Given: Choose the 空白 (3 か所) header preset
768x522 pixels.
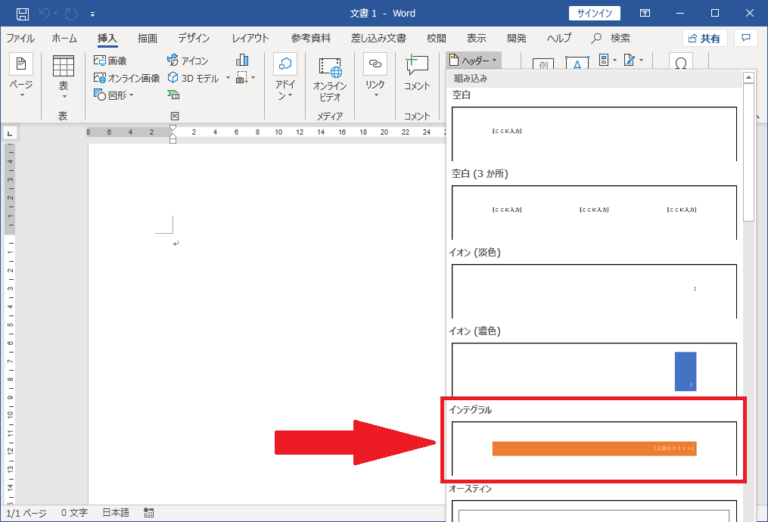Looking at the screenshot, I should point(594,211).
